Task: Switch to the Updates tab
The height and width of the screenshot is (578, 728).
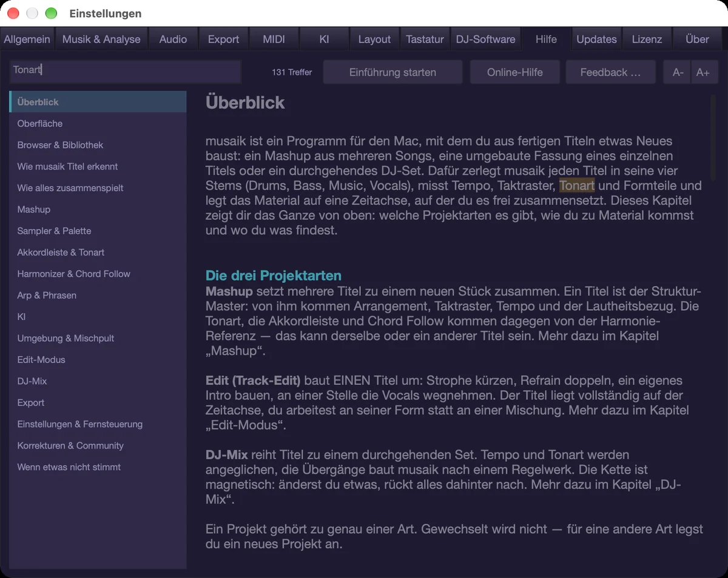Action: point(596,39)
